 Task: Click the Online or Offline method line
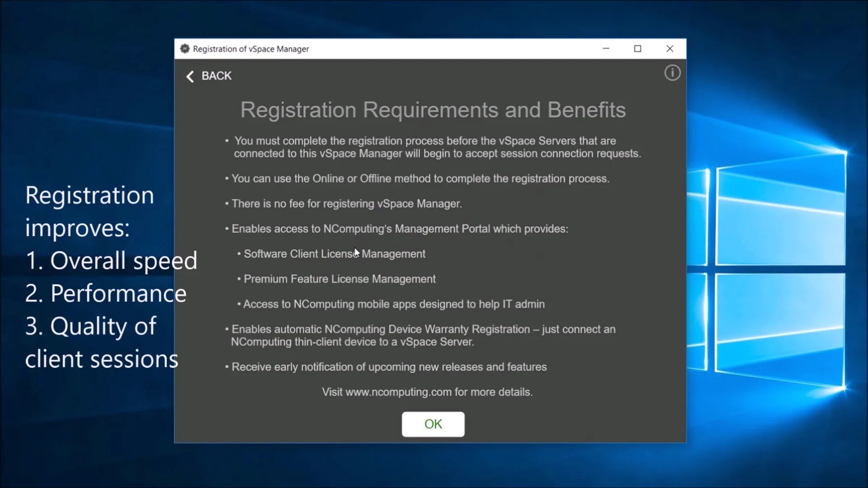coord(420,178)
